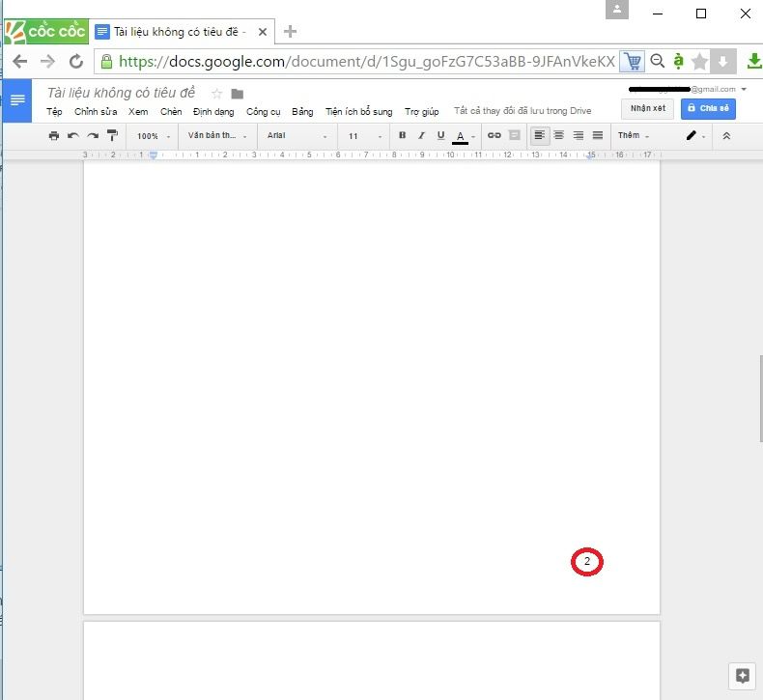Open the Trợ giúp menu

421,112
